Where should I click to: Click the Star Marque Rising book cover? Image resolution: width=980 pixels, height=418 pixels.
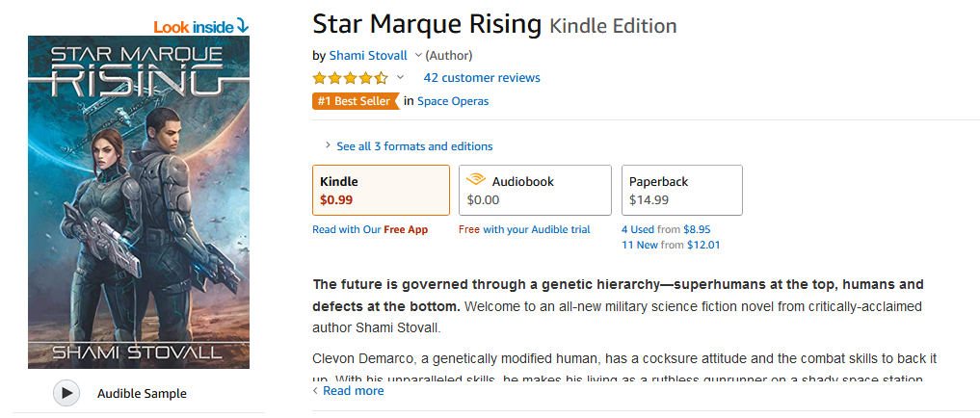pos(139,202)
